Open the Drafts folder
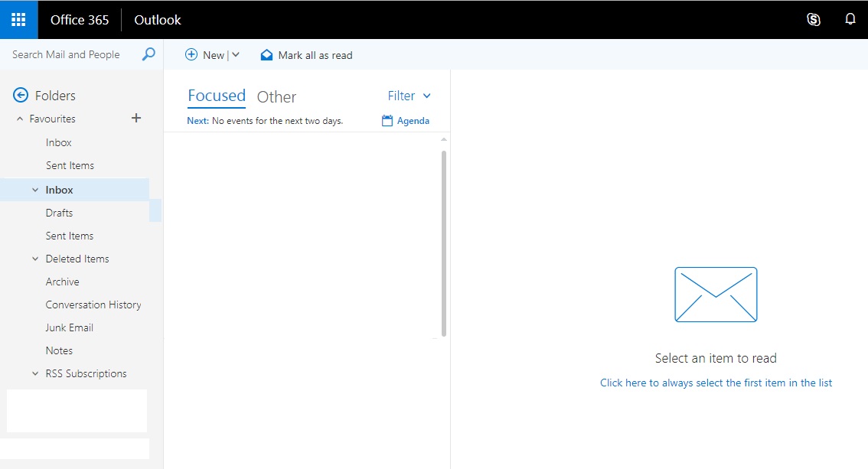The height and width of the screenshot is (469, 868). 59,213
